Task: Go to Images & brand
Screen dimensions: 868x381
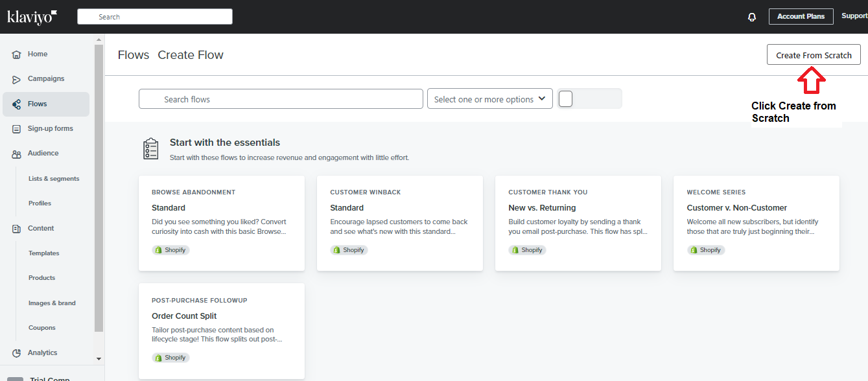Action: point(52,303)
